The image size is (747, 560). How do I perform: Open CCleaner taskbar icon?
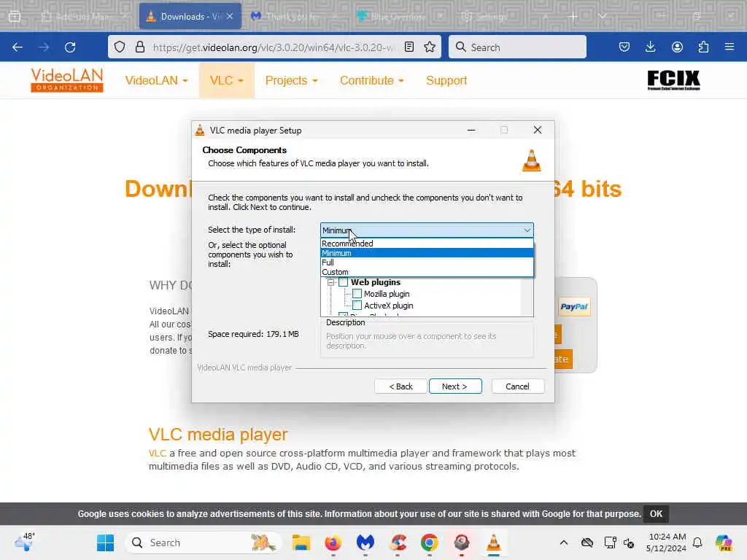point(398,542)
